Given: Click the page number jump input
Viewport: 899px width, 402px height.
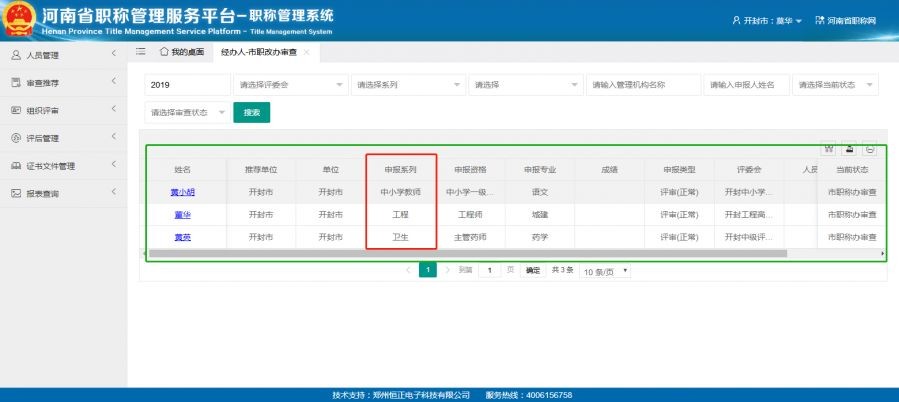Looking at the screenshot, I should (x=490, y=270).
